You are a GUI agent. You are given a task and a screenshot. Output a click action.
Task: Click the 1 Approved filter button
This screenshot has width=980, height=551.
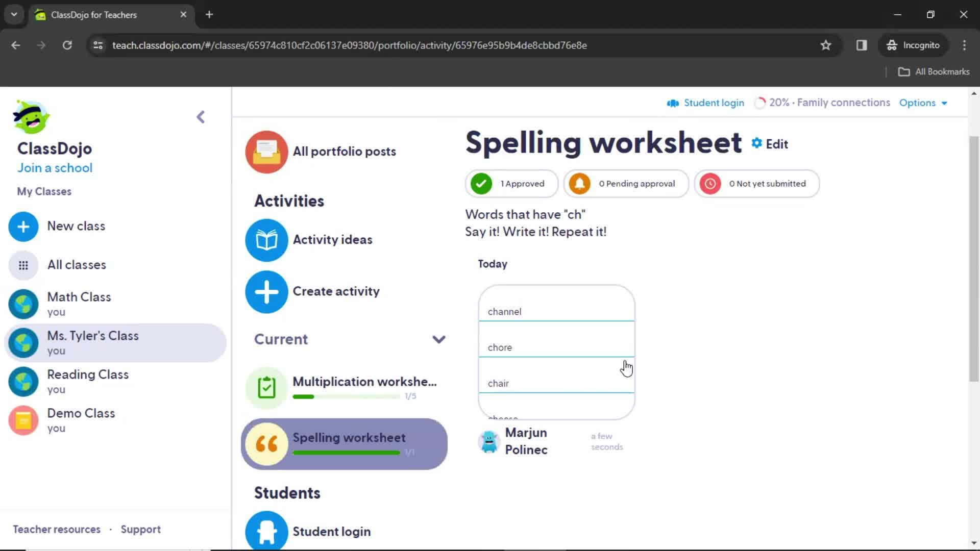point(511,184)
